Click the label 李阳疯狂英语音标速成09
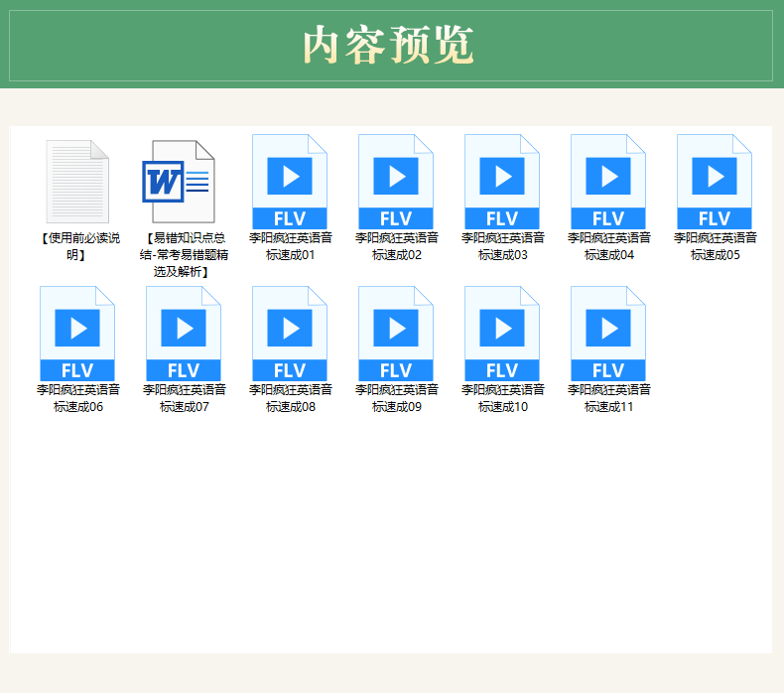Image resolution: width=784 pixels, height=693 pixels. [397, 398]
